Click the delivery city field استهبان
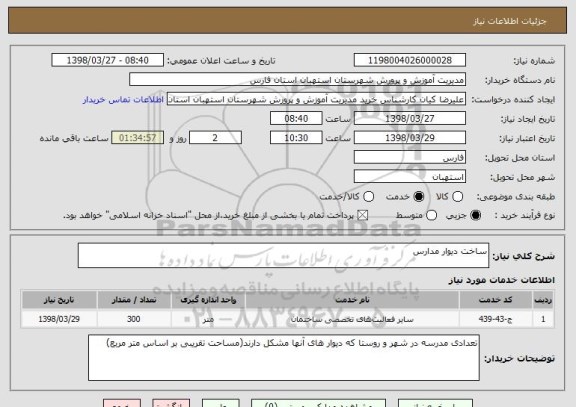Image resolution: width=576 pixels, height=407 pixels. (x=410, y=177)
